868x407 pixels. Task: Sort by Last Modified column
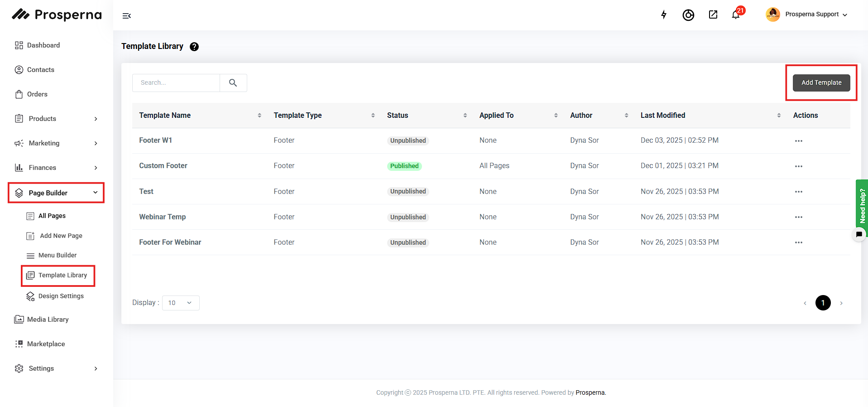[779, 116]
